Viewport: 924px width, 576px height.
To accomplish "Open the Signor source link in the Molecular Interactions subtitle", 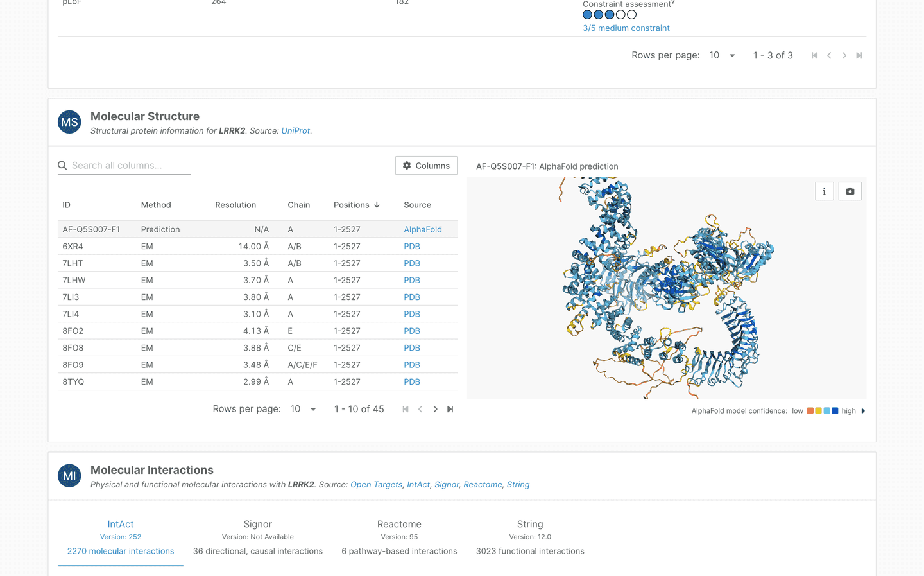I will 447,485.
